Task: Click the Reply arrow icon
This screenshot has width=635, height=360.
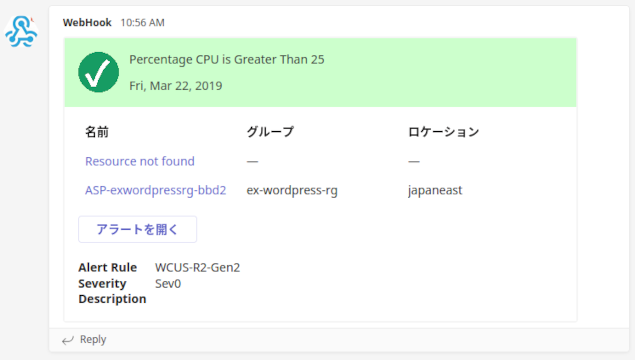Action: coord(68,340)
